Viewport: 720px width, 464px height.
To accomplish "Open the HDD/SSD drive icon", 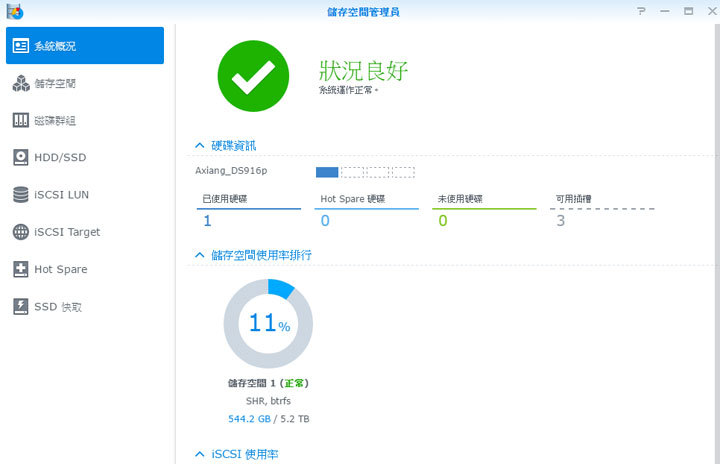I will tap(21, 157).
